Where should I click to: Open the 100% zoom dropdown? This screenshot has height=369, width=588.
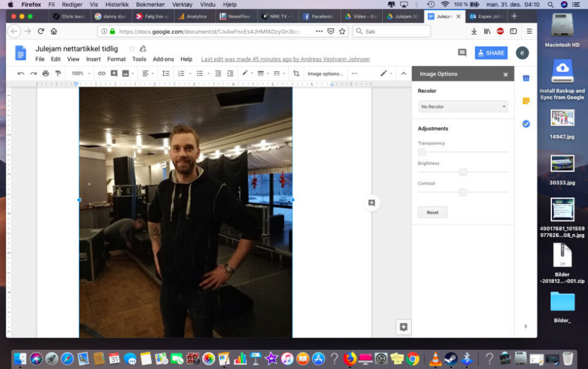(x=79, y=74)
